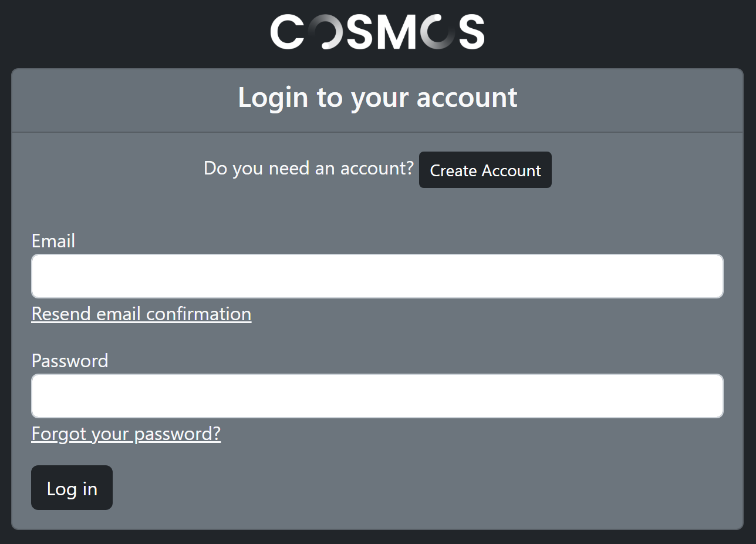Click the "Login to your account" heading
This screenshot has width=756, height=544.
tap(377, 98)
